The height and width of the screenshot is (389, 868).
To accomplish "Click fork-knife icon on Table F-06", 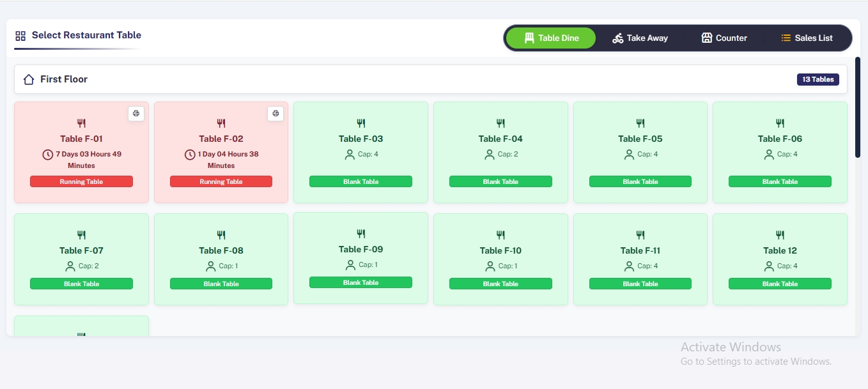I will [780, 123].
